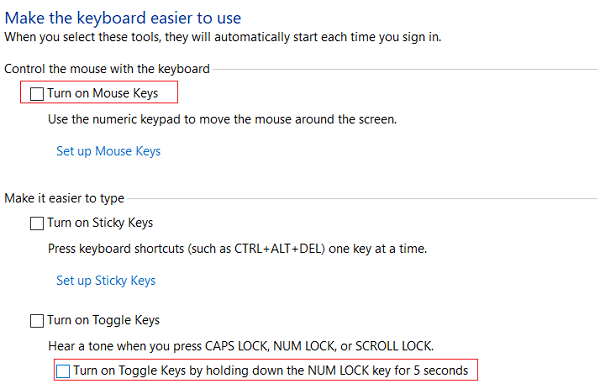Click the 'Turn on Sticky Keys' label text
Image resolution: width=600 pixels, height=389 pixels.
(x=100, y=223)
